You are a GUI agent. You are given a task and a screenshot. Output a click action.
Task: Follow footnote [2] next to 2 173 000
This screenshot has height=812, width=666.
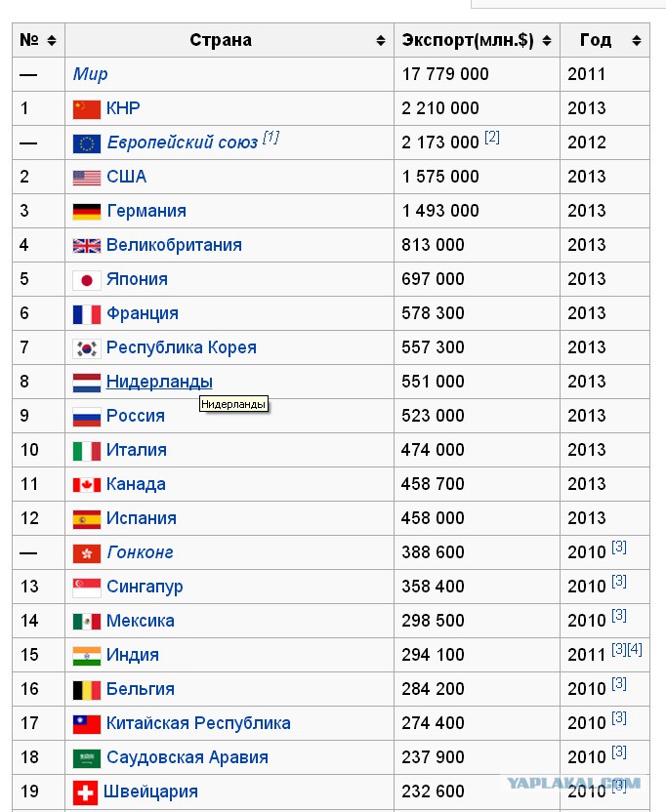click(492, 138)
